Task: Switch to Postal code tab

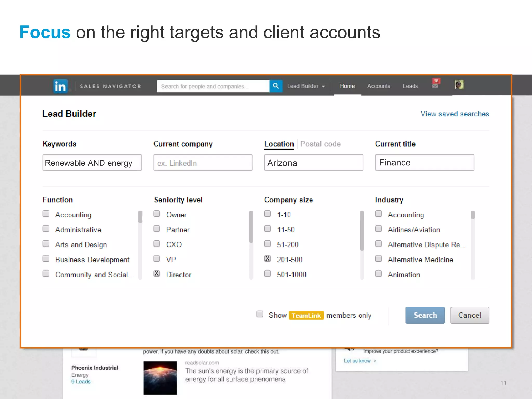Action: tap(320, 144)
